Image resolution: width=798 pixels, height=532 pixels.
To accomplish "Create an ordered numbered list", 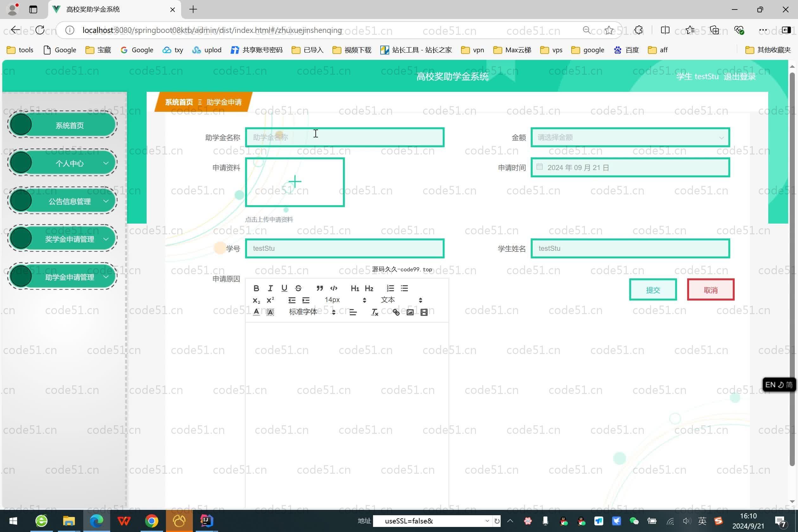I will (390, 288).
